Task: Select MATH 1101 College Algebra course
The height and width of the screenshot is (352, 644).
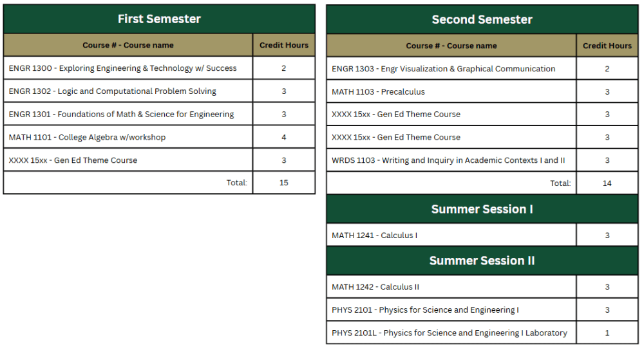Action: click(x=88, y=137)
